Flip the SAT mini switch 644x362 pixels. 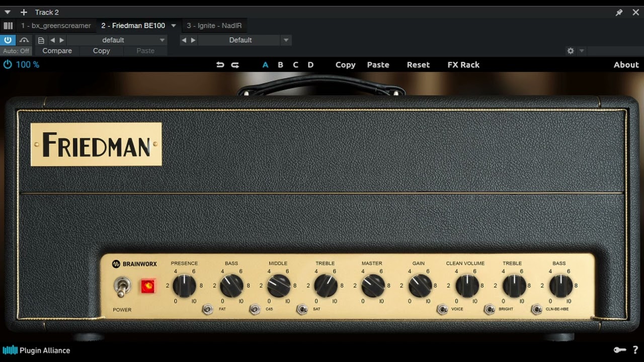pos(302,309)
